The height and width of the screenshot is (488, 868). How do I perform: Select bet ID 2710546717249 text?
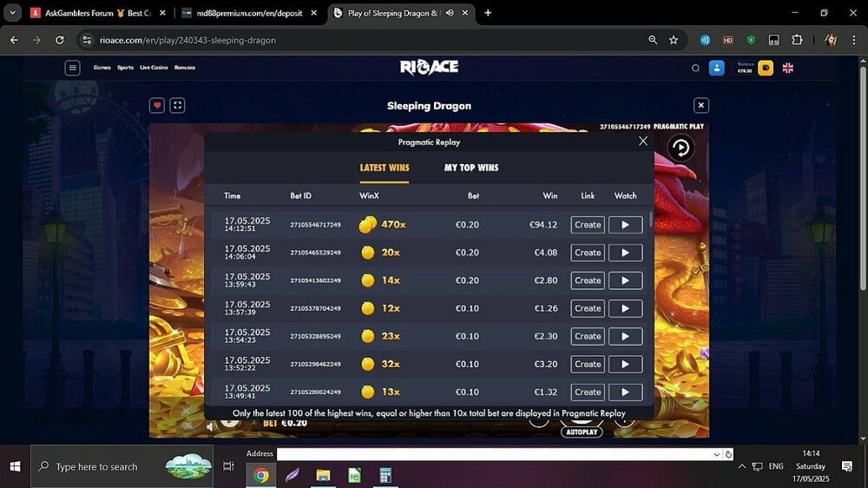click(x=316, y=225)
